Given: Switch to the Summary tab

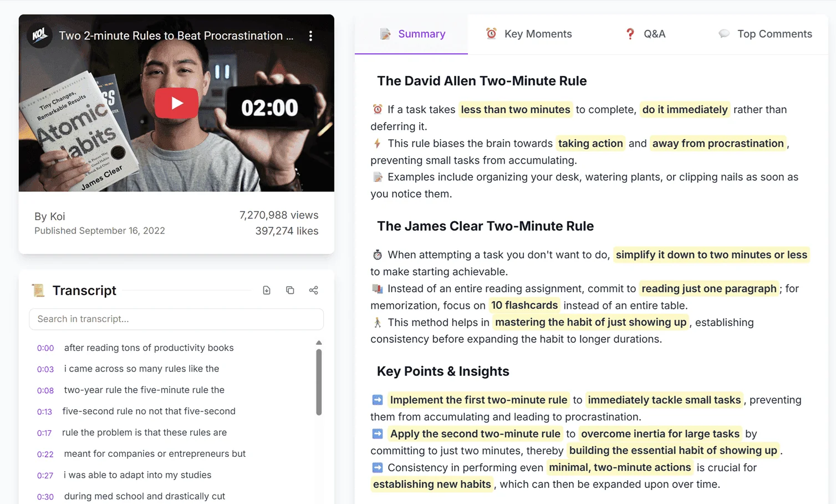Looking at the screenshot, I should (412, 34).
